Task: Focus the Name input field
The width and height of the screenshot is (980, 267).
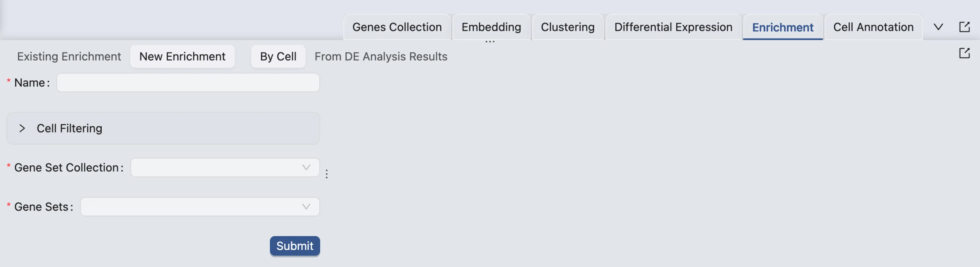Action: [x=188, y=83]
